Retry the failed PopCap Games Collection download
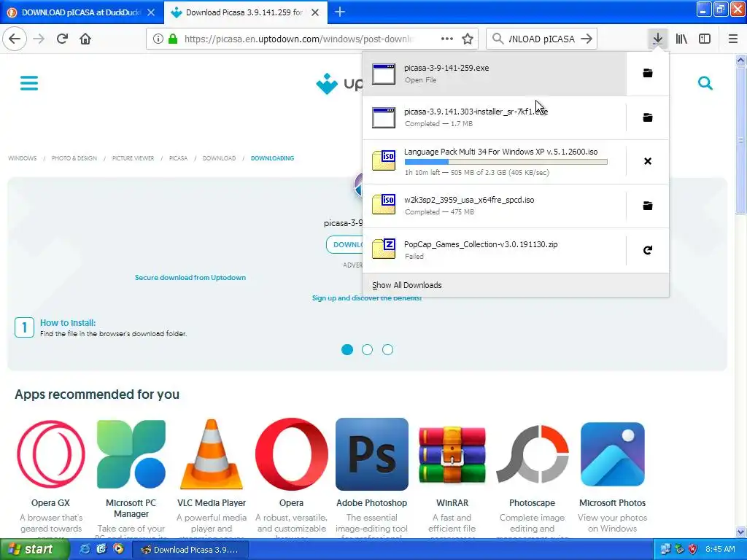747x560 pixels. pyautogui.click(x=648, y=250)
